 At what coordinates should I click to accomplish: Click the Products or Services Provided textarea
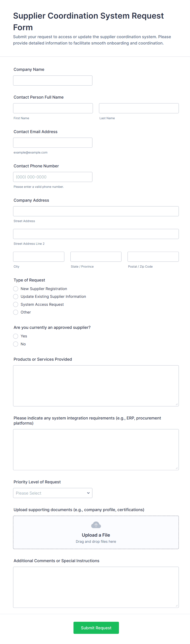coord(96,386)
